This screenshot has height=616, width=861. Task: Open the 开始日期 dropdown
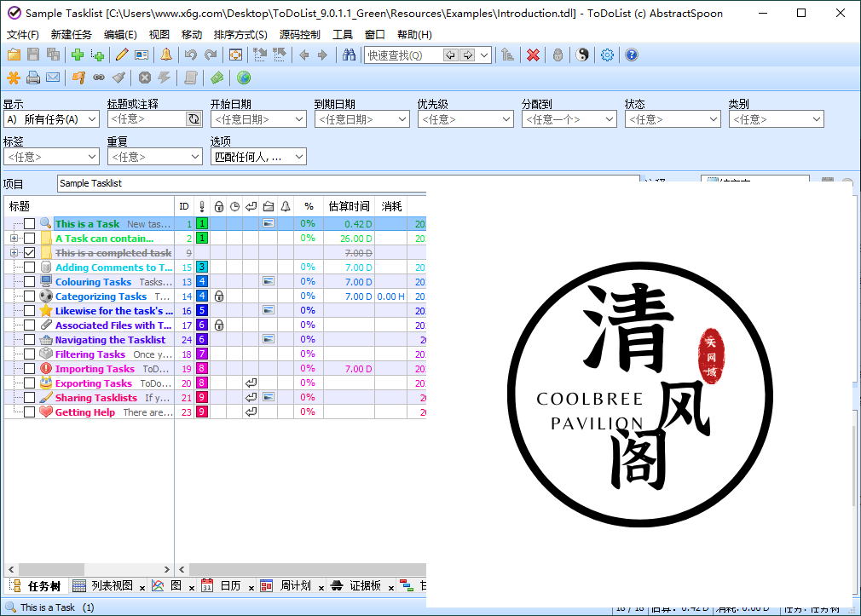pos(258,119)
